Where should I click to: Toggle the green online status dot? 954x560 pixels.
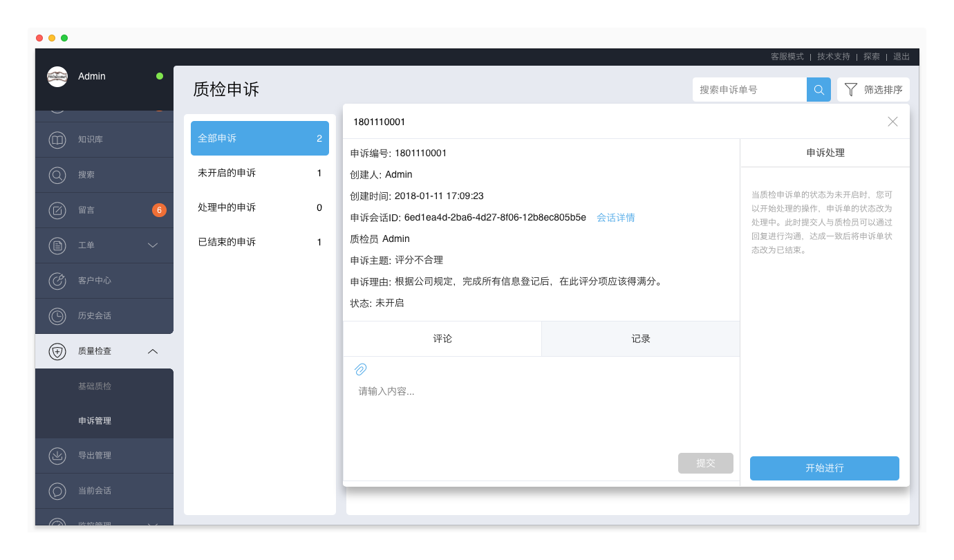pyautogui.click(x=160, y=76)
